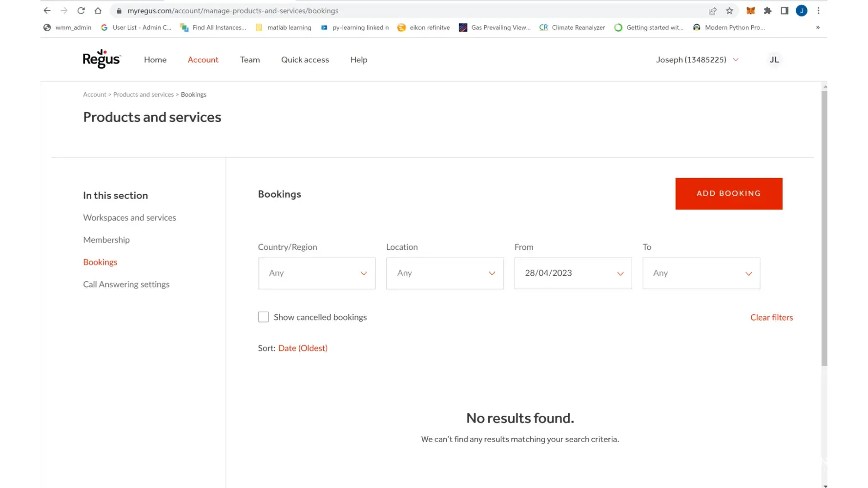Open the MetaMask fox extension
This screenshot has height=488, width=868.
point(750,11)
